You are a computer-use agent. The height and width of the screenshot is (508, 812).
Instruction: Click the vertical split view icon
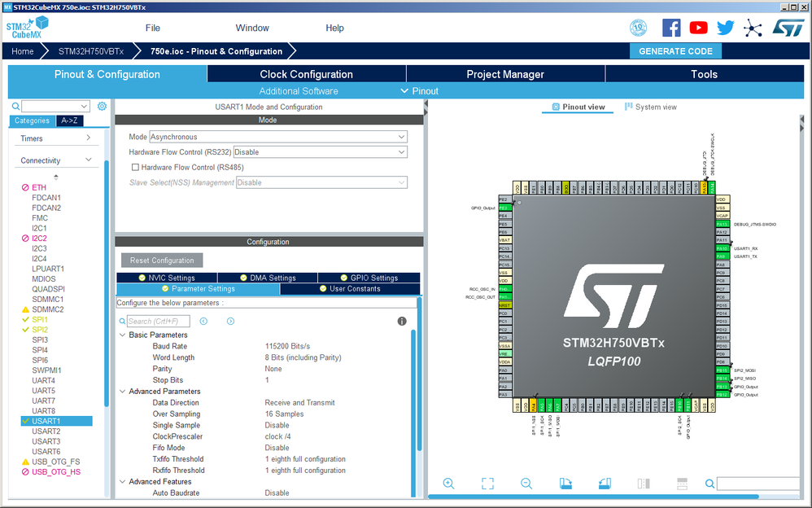pyautogui.click(x=644, y=484)
